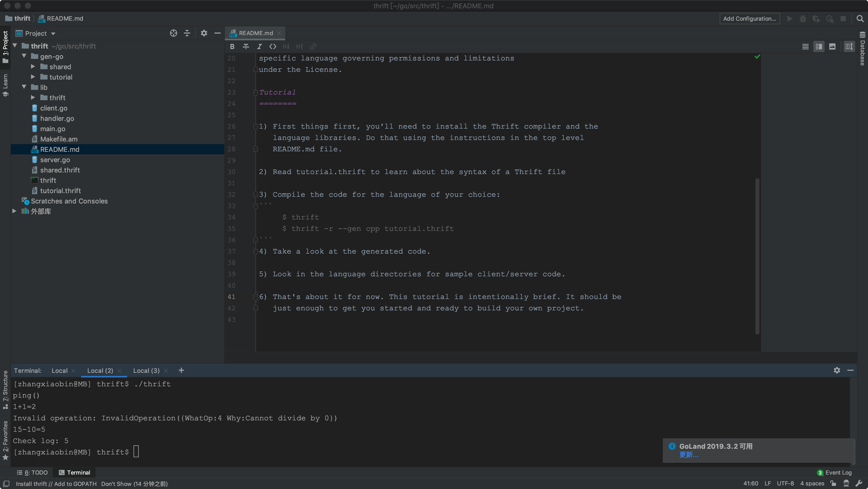
Task: Locate current file in Project tree
Action: pyautogui.click(x=174, y=33)
